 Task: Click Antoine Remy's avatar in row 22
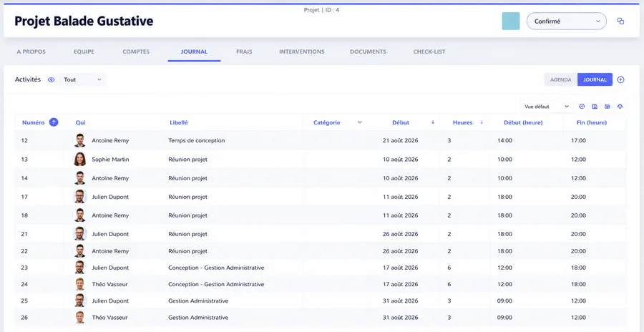(x=79, y=250)
